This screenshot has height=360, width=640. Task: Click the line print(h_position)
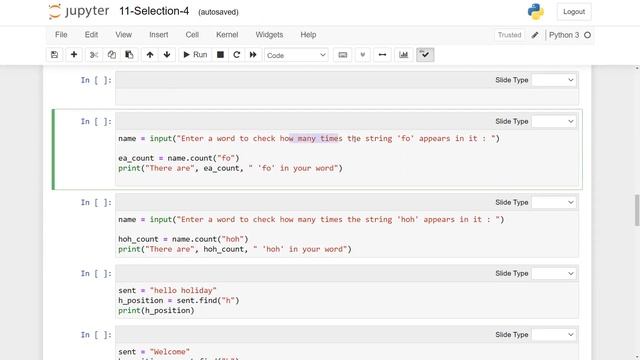(x=156, y=311)
